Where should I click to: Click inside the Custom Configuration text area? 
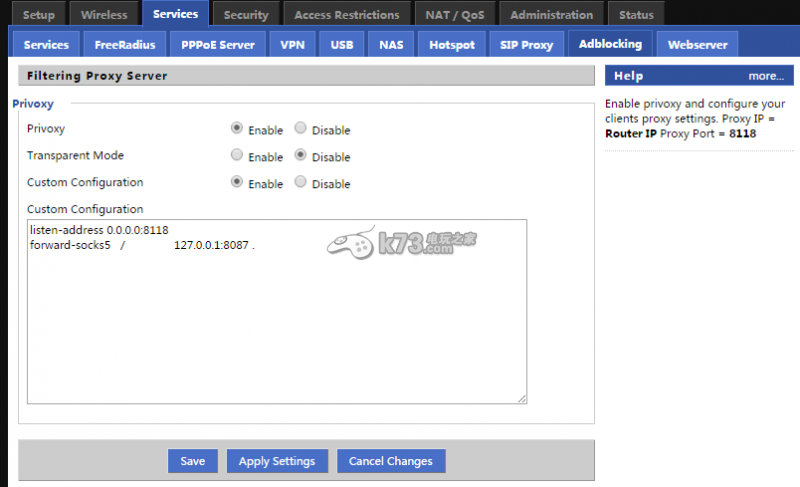pos(277,320)
